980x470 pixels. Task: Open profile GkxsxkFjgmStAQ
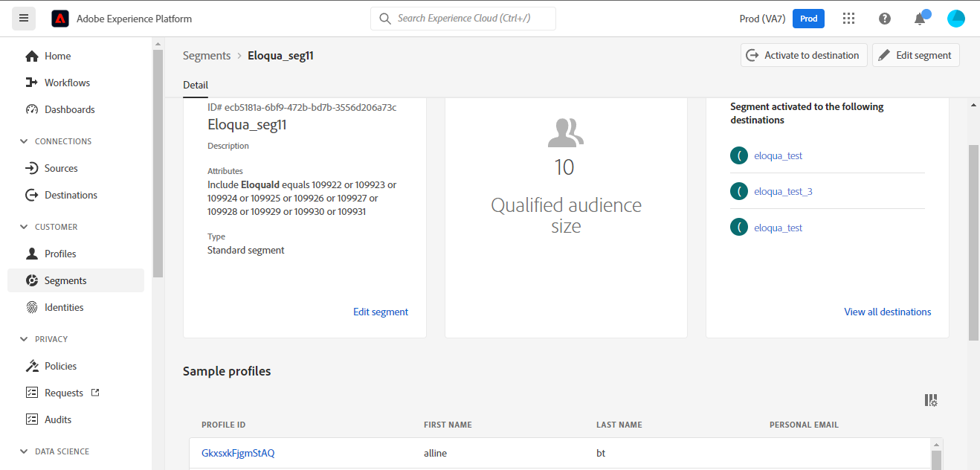[x=238, y=452]
